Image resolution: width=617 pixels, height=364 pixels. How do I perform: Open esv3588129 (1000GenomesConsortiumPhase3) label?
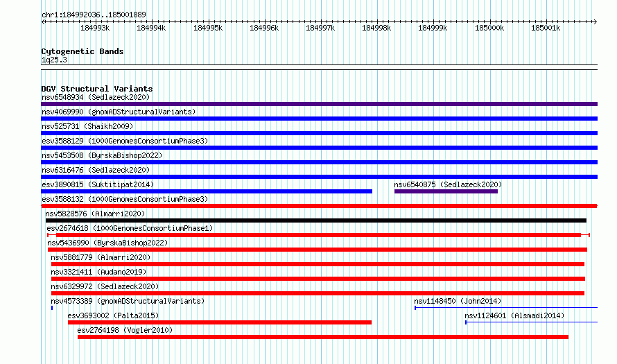[x=125, y=141]
